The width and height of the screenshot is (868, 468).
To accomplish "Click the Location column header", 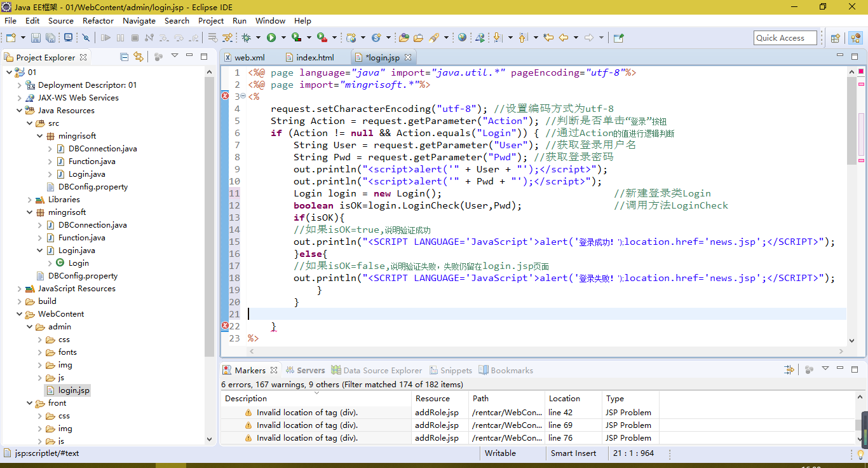I will 573,399.
